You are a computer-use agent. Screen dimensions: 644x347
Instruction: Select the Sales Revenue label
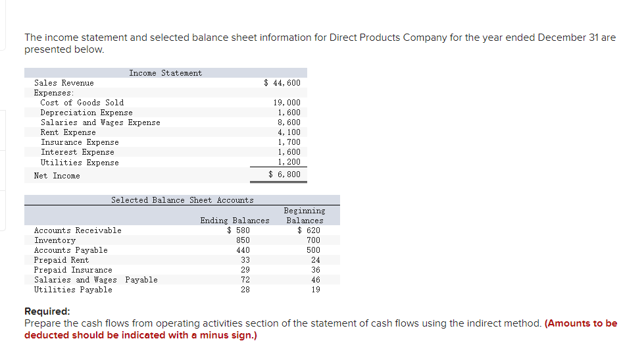coord(64,83)
